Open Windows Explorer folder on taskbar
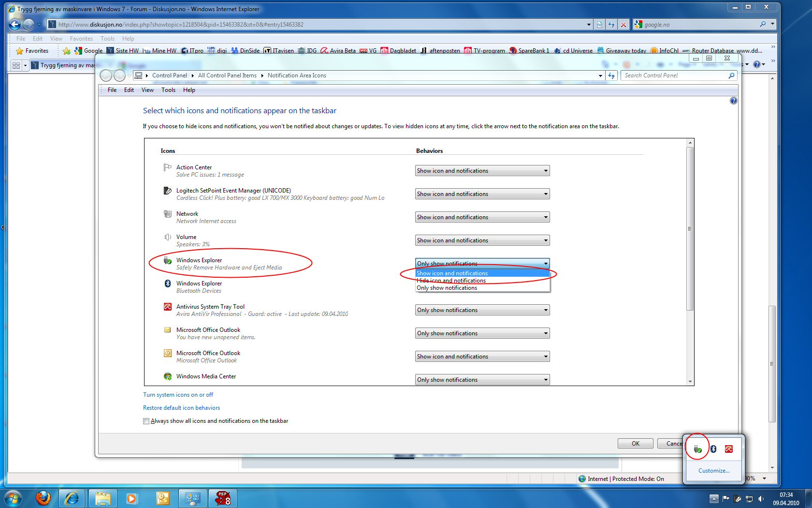Image resolution: width=812 pixels, height=508 pixels. pyautogui.click(x=103, y=498)
